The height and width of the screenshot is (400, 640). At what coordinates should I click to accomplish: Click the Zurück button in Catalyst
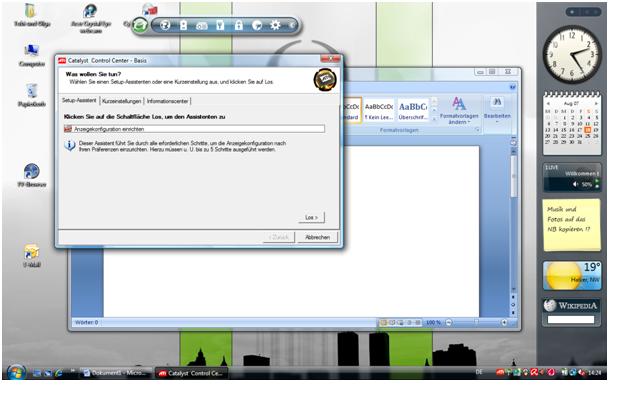pos(279,237)
